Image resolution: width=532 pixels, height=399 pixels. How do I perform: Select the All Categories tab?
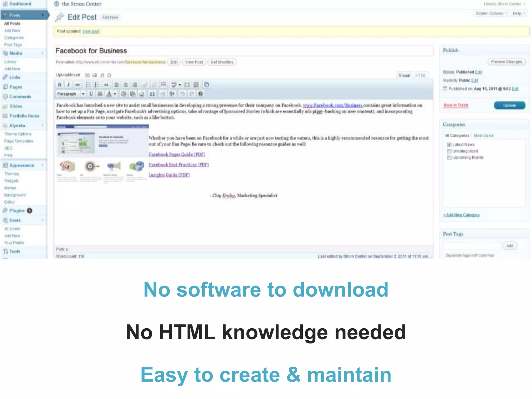457,136
